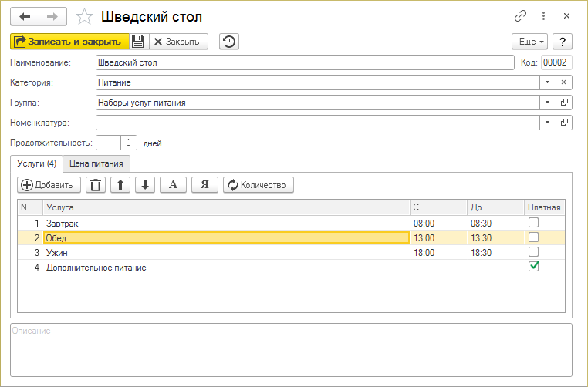Add the form to favorites star
The height and width of the screenshot is (387, 588).
pyautogui.click(x=86, y=16)
